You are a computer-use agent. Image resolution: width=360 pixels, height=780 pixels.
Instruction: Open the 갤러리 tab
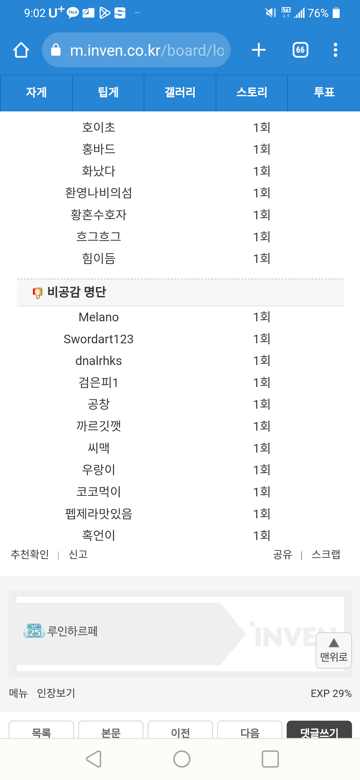pyautogui.click(x=180, y=93)
